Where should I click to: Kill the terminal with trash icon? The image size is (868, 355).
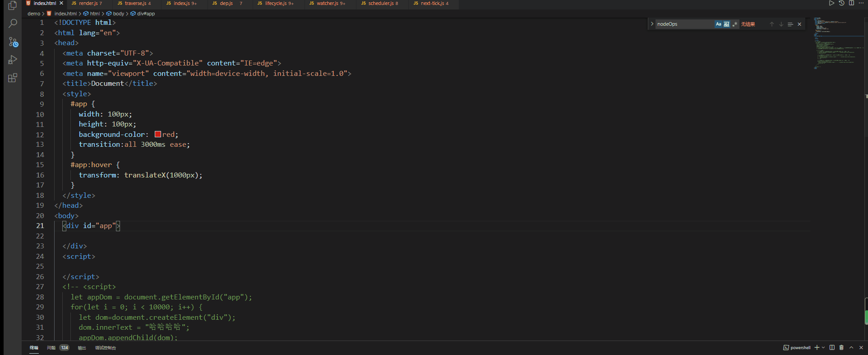(841, 347)
